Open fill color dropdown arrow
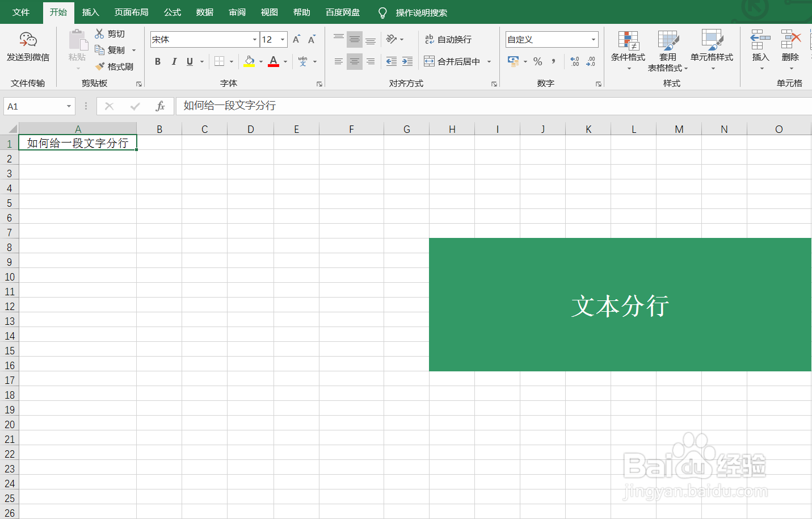The height and width of the screenshot is (519, 812). 261,61
